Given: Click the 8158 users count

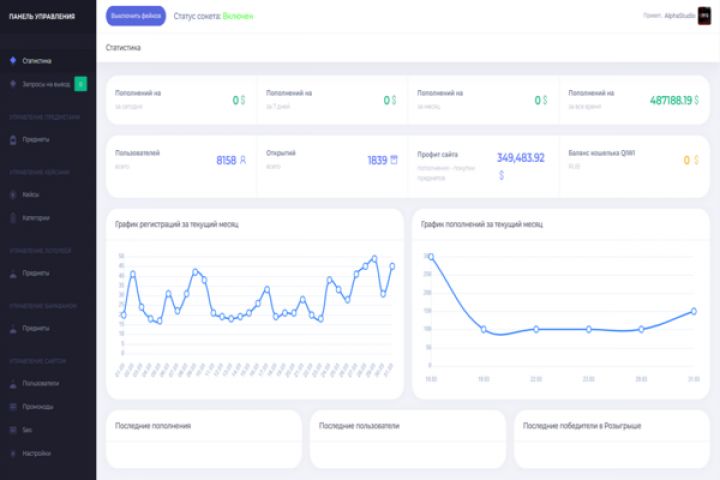Looking at the screenshot, I should pyautogui.click(x=226, y=160).
